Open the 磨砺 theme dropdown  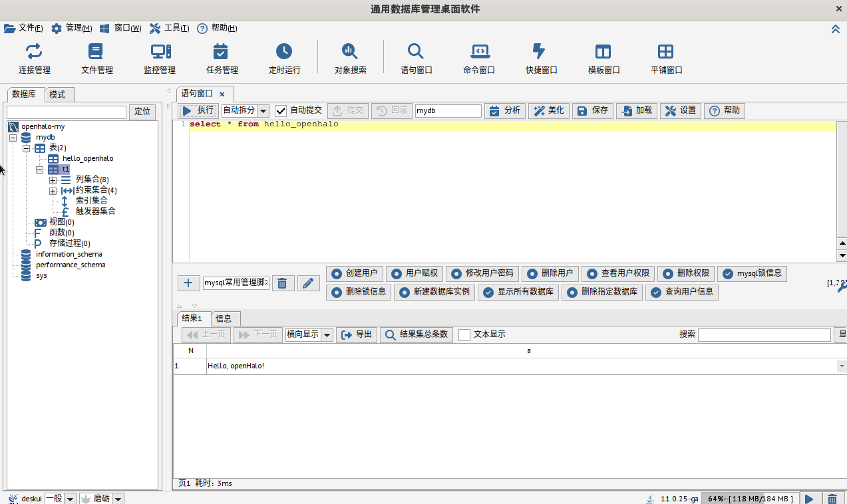[x=118, y=499]
